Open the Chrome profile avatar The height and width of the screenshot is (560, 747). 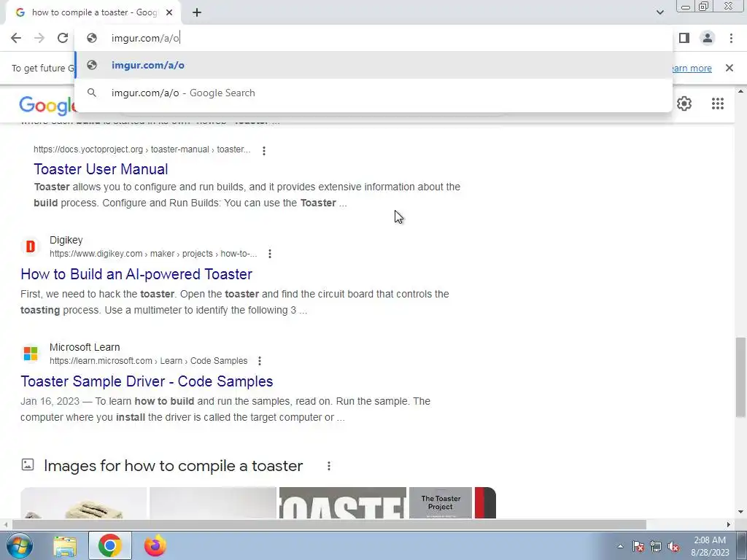[x=708, y=38]
